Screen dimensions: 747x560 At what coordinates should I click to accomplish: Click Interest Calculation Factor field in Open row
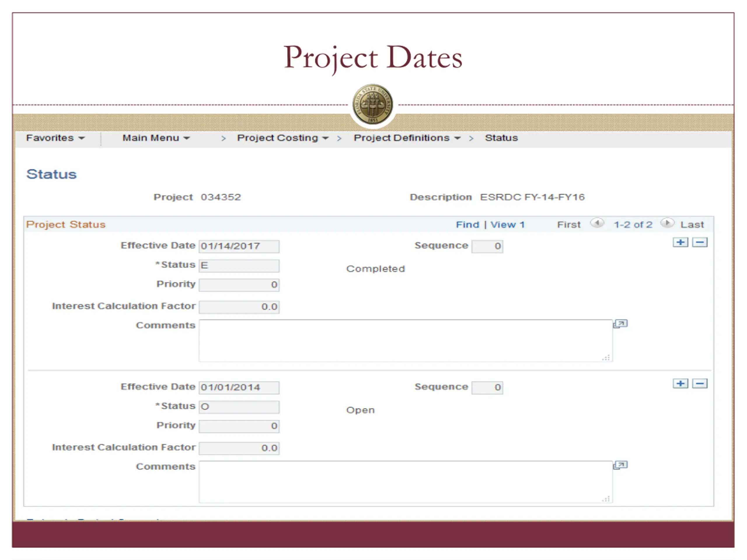click(239, 448)
